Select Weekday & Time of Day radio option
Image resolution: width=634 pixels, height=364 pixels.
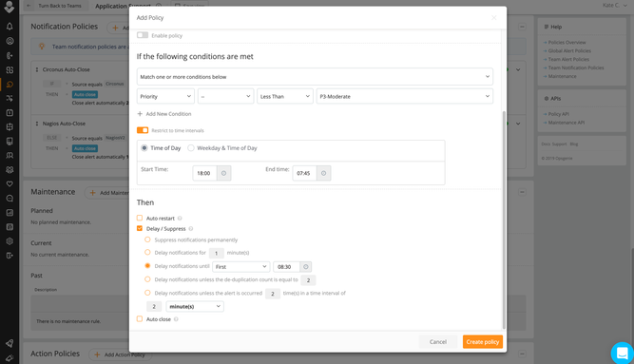(x=190, y=148)
